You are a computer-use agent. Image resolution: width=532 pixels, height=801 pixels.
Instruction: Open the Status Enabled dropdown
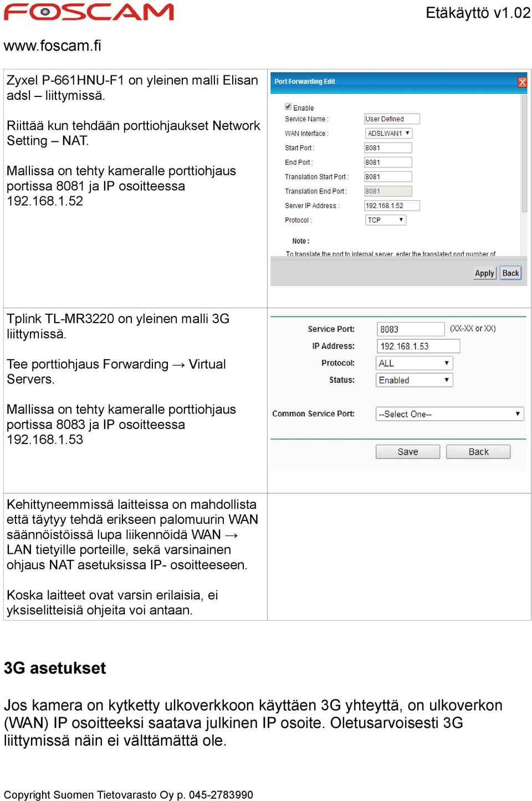pyautogui.click(x=415, y=380)
